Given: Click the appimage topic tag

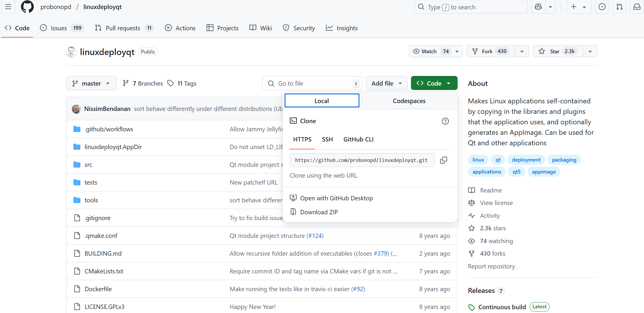Looking at the screenshot, I should pos(544,171).
